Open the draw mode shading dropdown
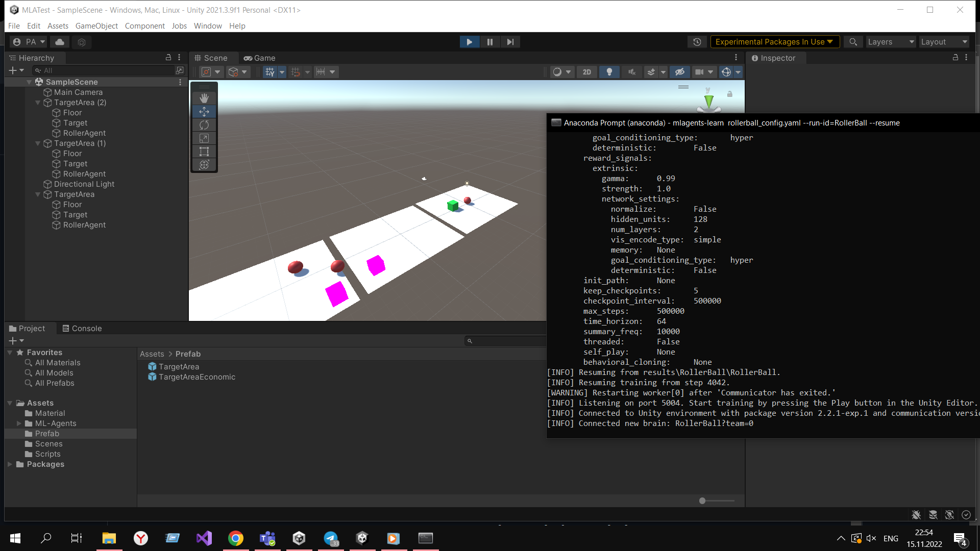 [561, 72]
